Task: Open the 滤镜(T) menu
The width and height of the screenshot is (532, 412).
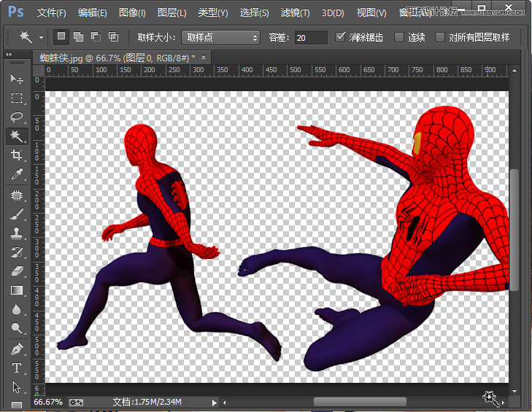Action: pyautogui.click(x=295, y=13)
